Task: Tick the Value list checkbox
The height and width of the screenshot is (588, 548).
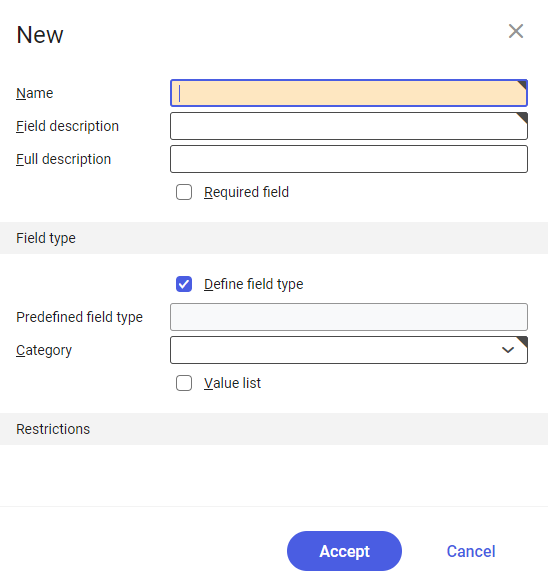Action: pyautogui.click(x=184, y=383)
